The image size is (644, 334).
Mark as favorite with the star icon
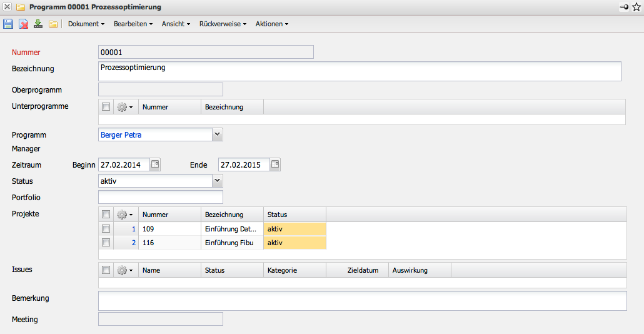coord(636,7)
